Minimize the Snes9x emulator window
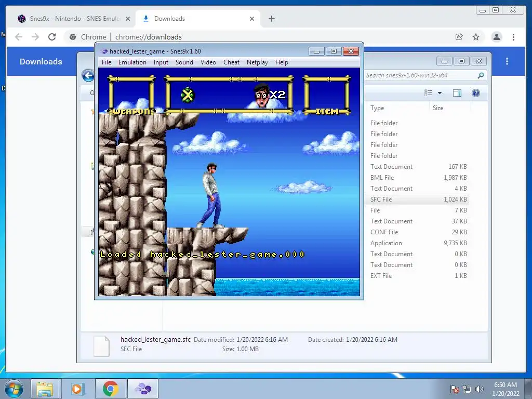This screenshot has height=399, width=532. click(x=316, y=51)
